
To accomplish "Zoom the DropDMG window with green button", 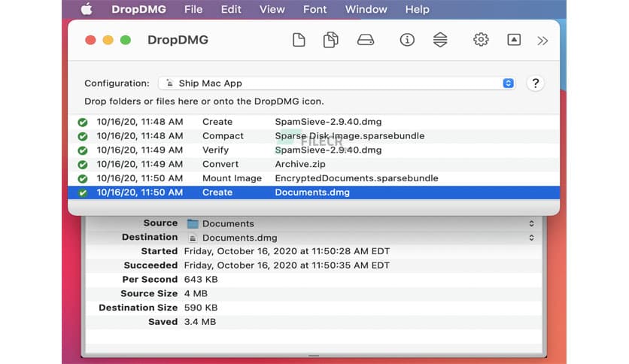I will coord(126,40).
